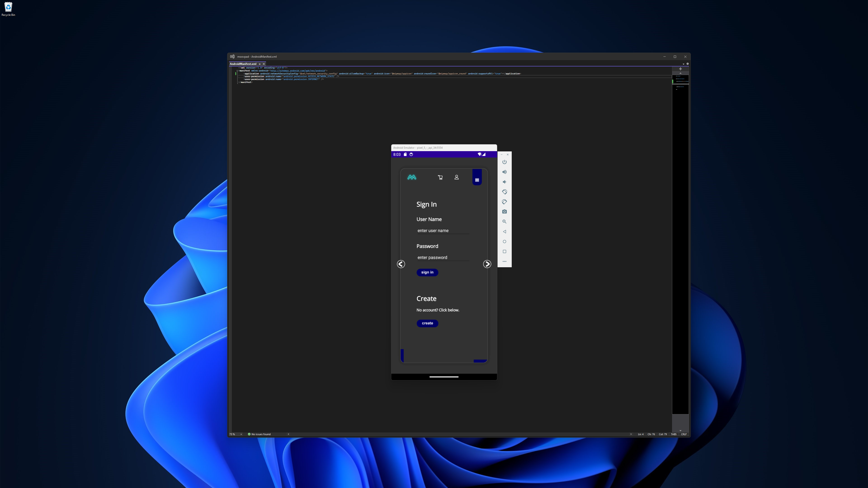868x488 pixels.
Task: Open the tab well settings gear
Action: pyautogui.click(x=687, y=64)
